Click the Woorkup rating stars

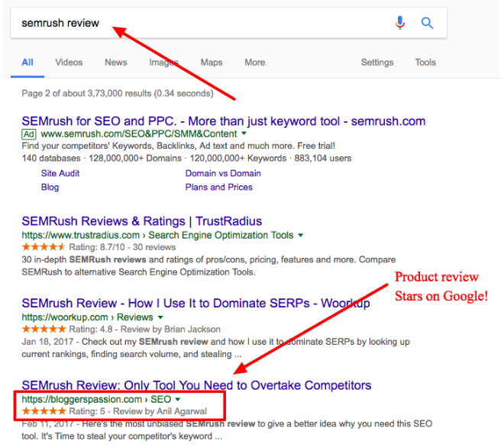tap(44, 330)
